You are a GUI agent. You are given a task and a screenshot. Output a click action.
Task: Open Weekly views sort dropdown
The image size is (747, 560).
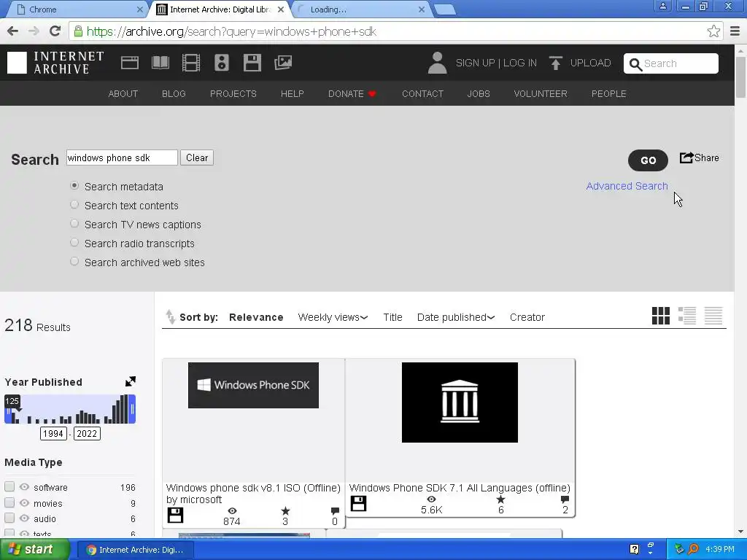pos(333,317)
